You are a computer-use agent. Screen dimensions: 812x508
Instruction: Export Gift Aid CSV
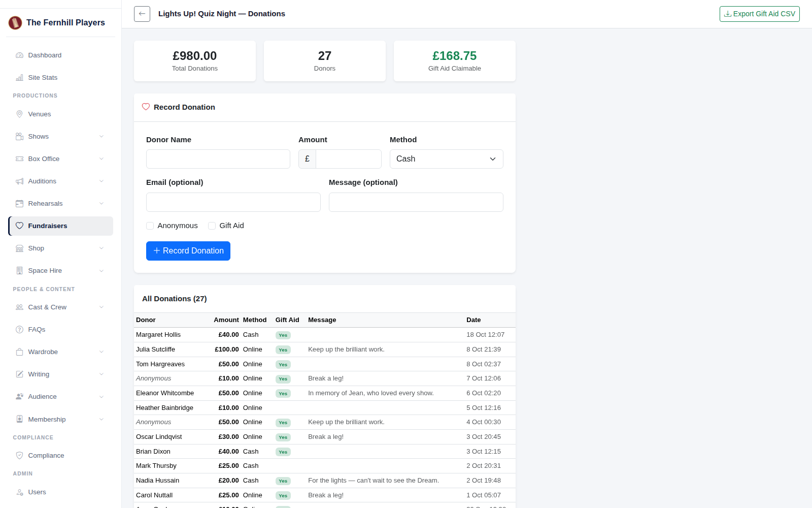click(760, 14)
